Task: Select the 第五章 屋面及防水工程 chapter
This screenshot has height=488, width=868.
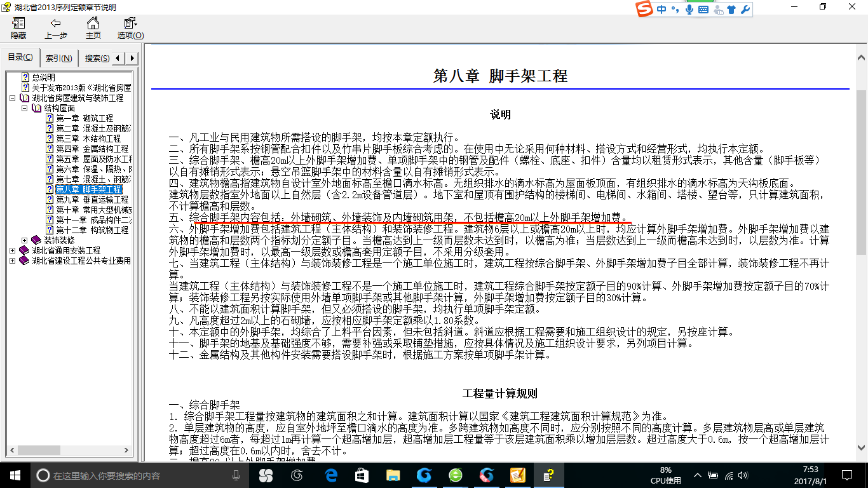Action: coord(93,159)
